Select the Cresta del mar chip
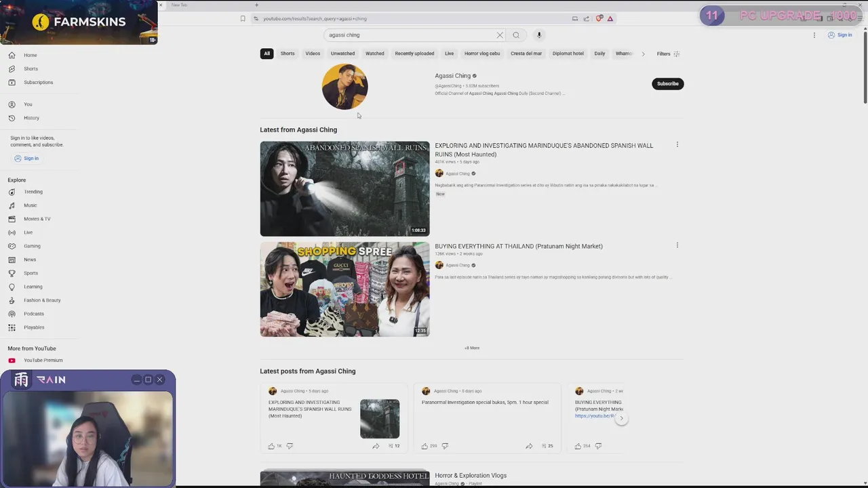The width and height of the screenshot is (868, 488). [x=526, y=54]
